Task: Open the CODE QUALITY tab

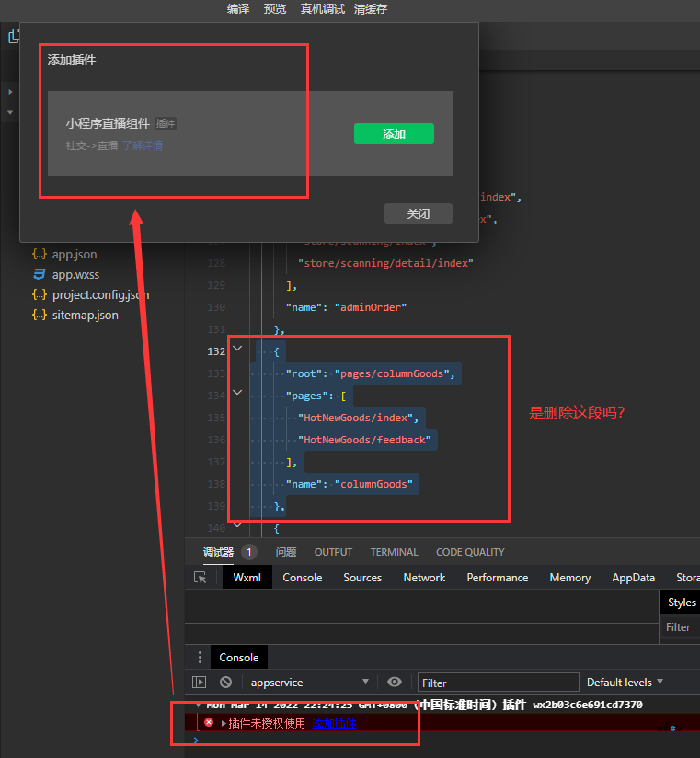Action: (x=470, y=552)
